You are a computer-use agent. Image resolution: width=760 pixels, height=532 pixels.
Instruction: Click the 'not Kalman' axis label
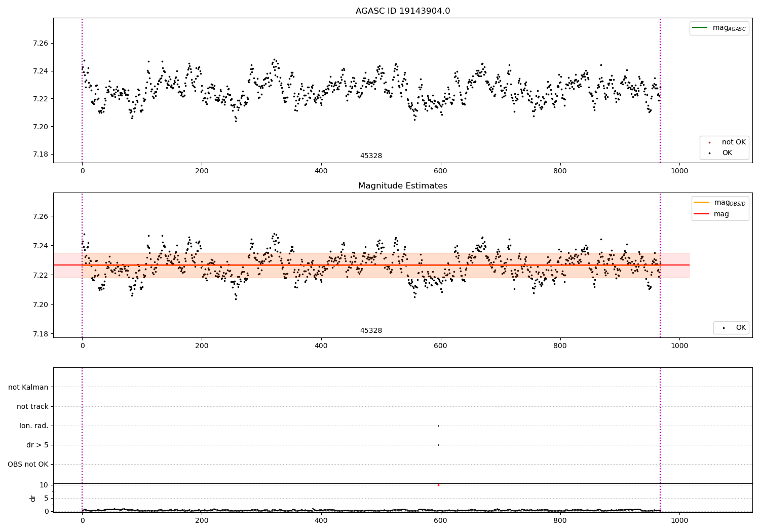click(28, 387)
